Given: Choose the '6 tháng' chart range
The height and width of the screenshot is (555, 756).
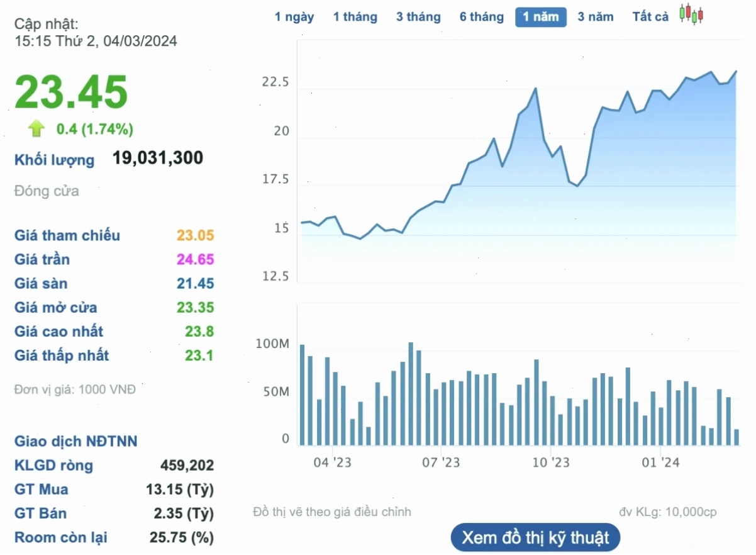Looking at the screenshot, I should [482, 17].
